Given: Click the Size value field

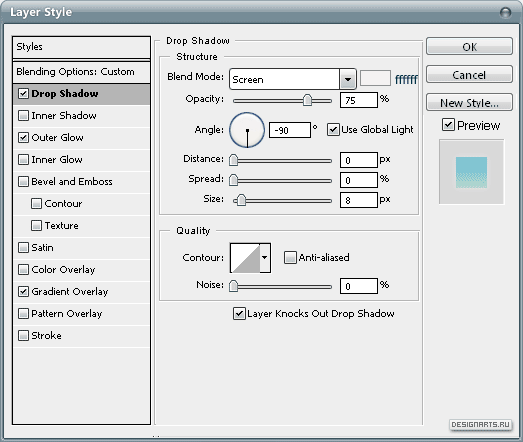Looking at the screenshot, I should coord(359,200).
